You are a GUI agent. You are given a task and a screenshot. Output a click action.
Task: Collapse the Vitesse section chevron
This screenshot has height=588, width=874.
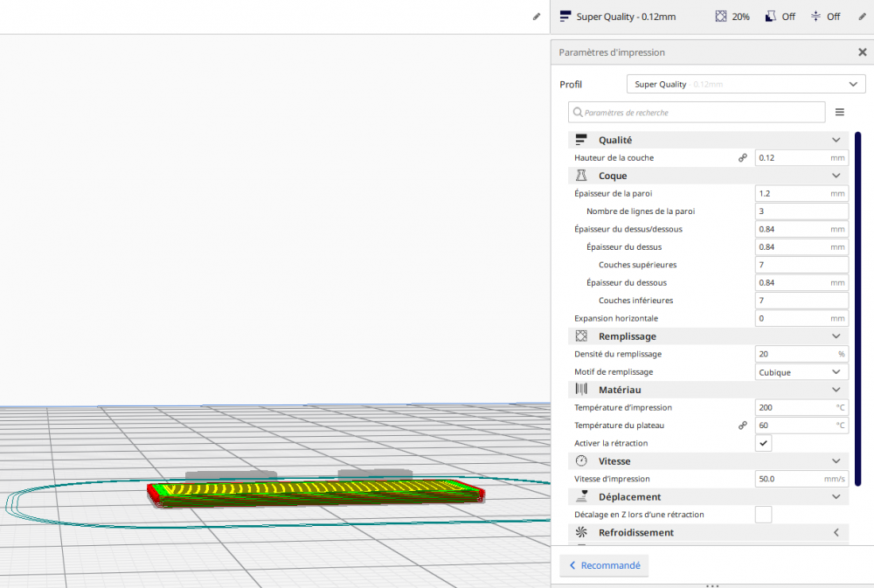[836, 461]
